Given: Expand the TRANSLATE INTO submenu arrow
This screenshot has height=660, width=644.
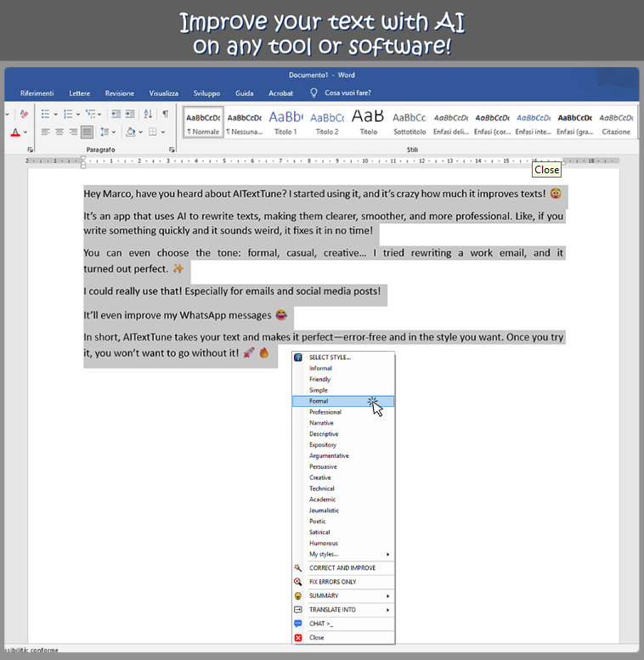Looking at the screenshot, I should click(387, 610).
